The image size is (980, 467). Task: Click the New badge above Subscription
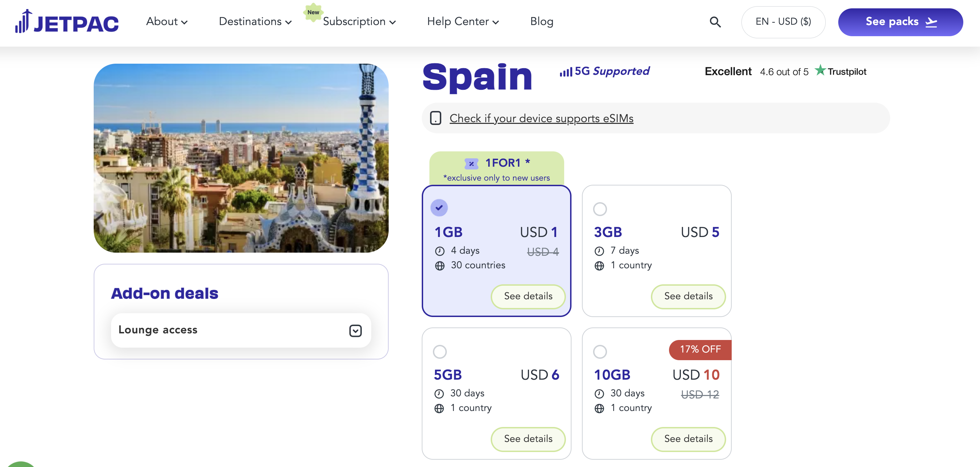point(313,12)
